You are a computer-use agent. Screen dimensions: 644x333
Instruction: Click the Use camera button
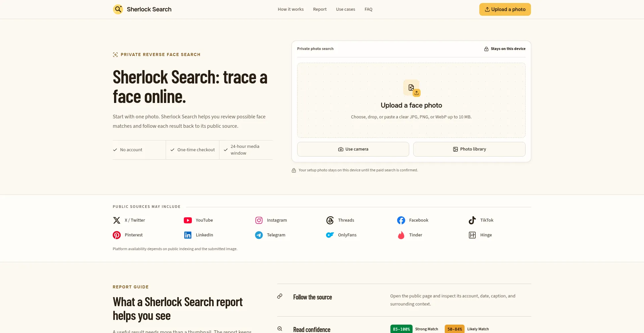(x=353, y=149)
